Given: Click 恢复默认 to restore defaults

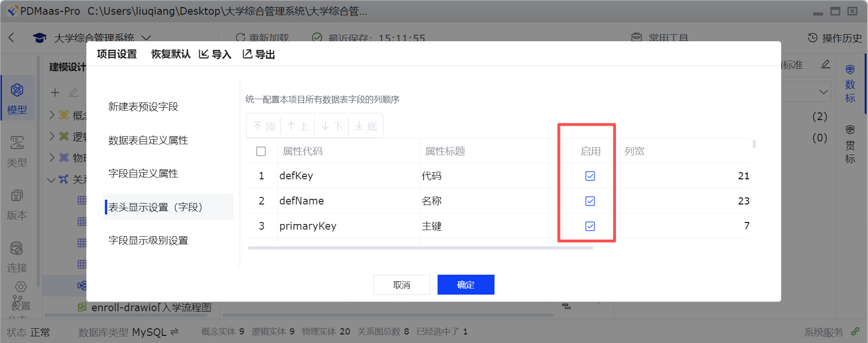Looking at the screenshot, I should click(x=171, y=54).
